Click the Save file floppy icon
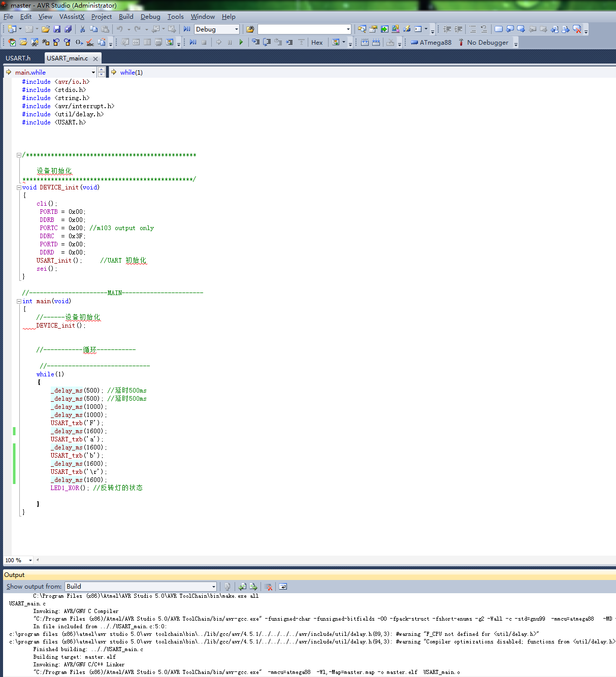 (57, 29)
